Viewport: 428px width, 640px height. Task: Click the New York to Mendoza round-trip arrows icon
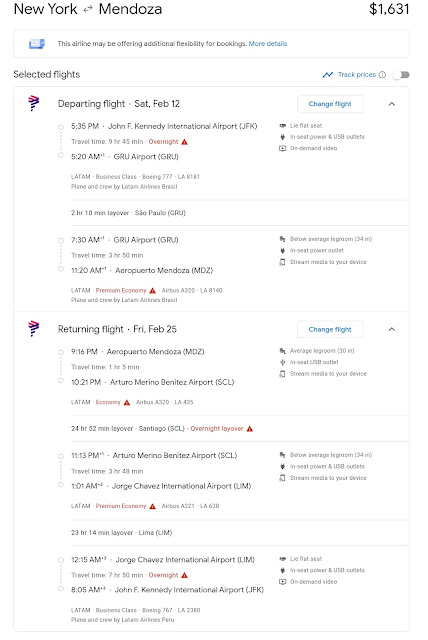point(88,10)
